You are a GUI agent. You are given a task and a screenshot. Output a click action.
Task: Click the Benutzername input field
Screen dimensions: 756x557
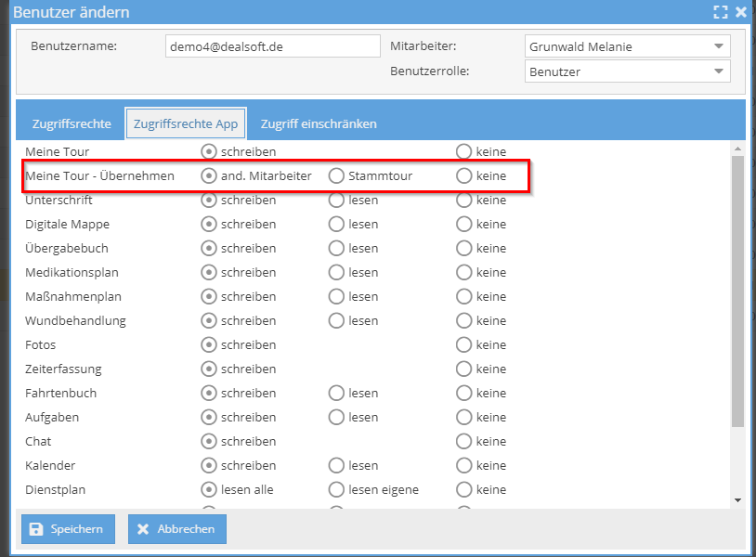[x=273, y=46]
